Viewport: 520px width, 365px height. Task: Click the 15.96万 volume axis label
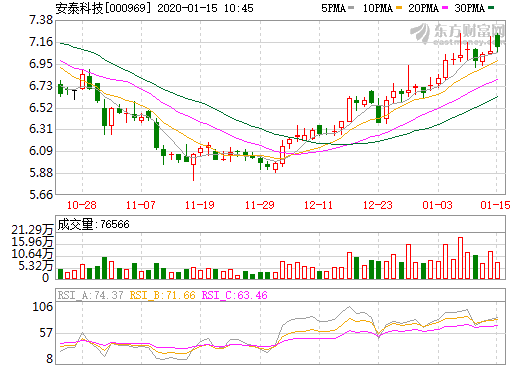coord(32,242)
